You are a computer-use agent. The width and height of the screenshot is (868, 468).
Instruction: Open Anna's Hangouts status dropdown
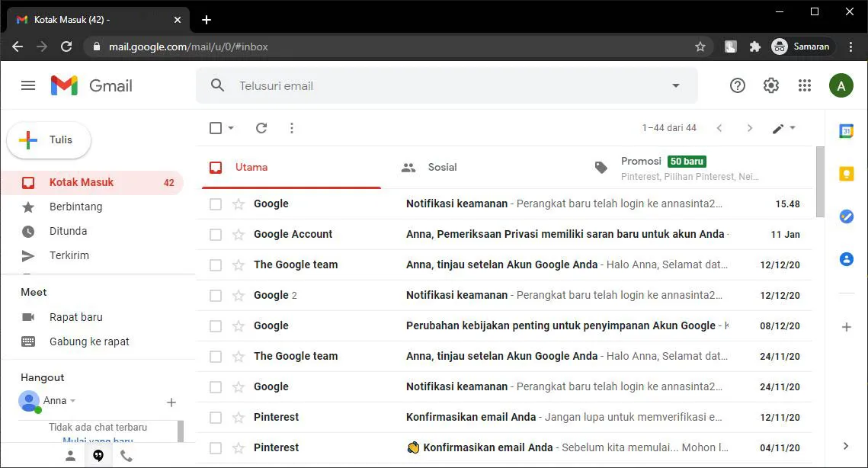[73, 400]
